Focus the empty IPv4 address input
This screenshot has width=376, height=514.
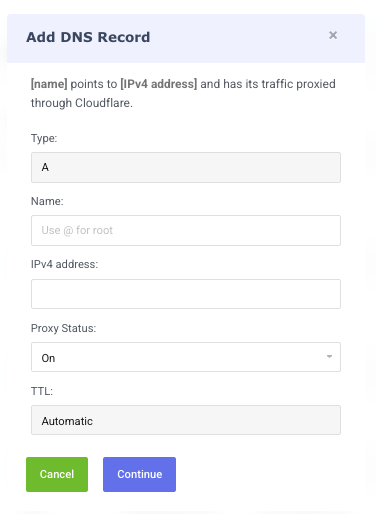tap(186, 294)
